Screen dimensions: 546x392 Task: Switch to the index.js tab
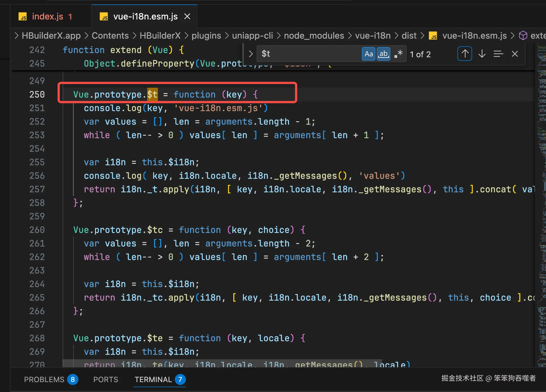[47, 17]
